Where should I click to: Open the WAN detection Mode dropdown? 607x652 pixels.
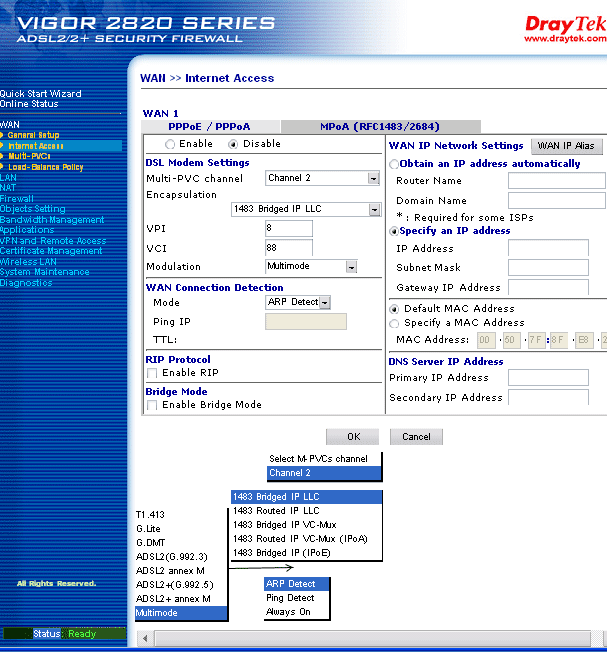[x=298, y=302]
